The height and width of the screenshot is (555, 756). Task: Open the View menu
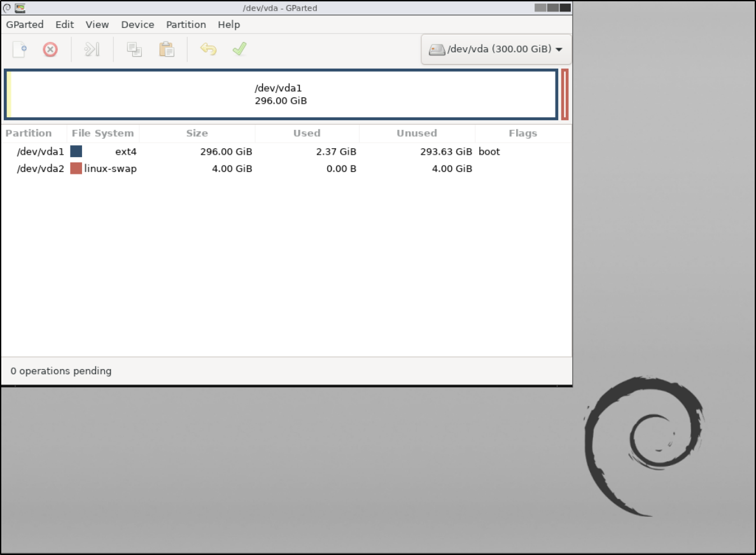pyautogui.click(x=97, y=25)
